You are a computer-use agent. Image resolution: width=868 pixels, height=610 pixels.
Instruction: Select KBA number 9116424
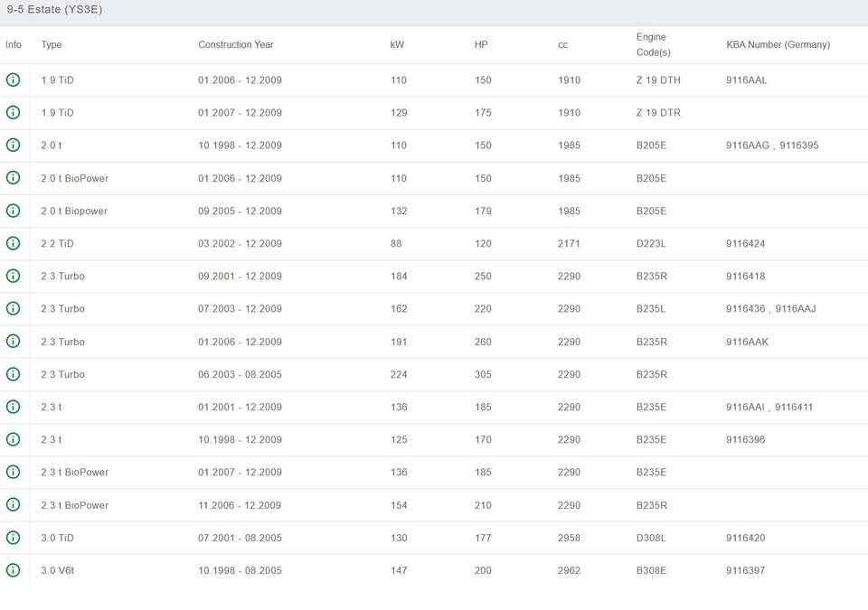click(x=745, y=244)
